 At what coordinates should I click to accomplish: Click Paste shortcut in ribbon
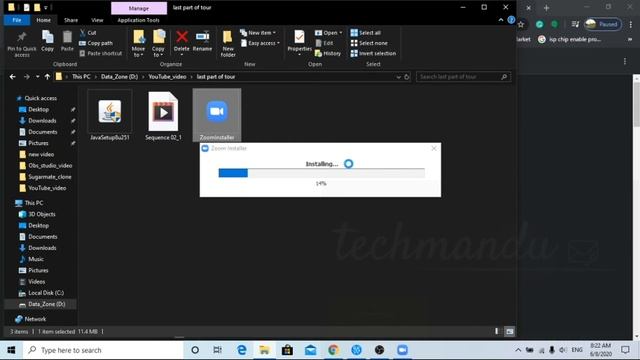100,53
